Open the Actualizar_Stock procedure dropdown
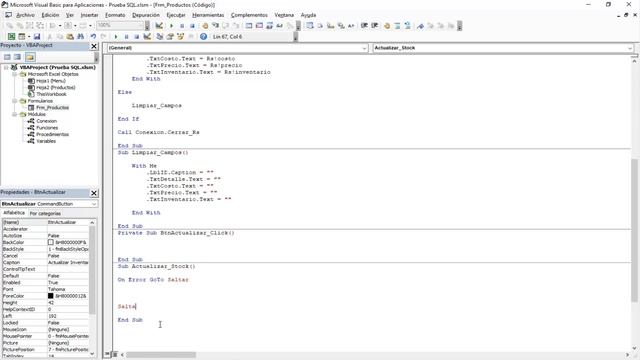This screenshot has width=640, height=360. click(x=630, y=48)
